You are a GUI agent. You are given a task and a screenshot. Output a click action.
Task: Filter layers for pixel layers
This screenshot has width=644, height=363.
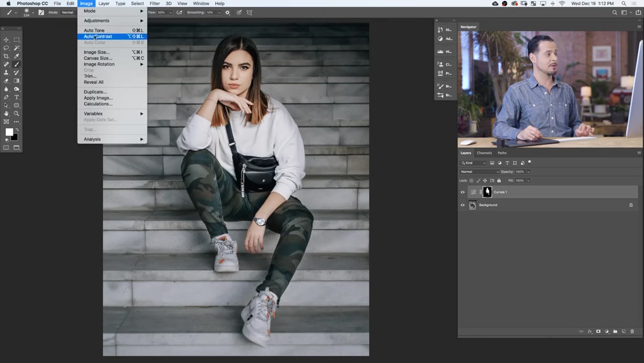[492, 163]
